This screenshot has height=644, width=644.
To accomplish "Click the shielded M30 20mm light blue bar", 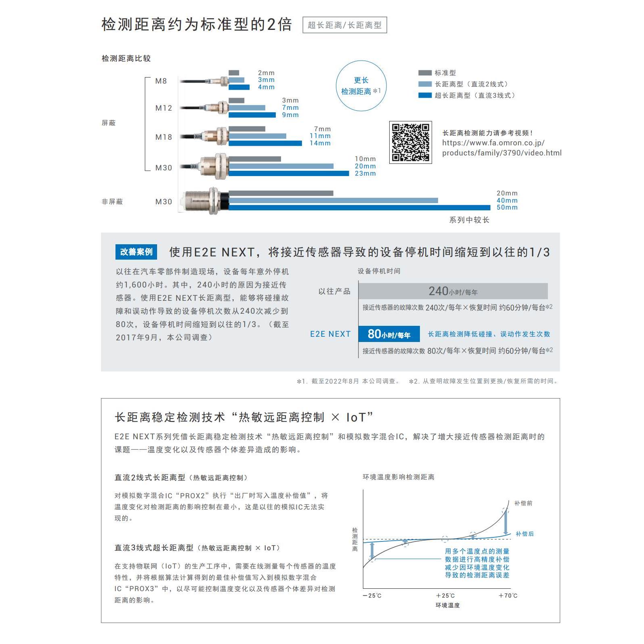I will point(281,166).
